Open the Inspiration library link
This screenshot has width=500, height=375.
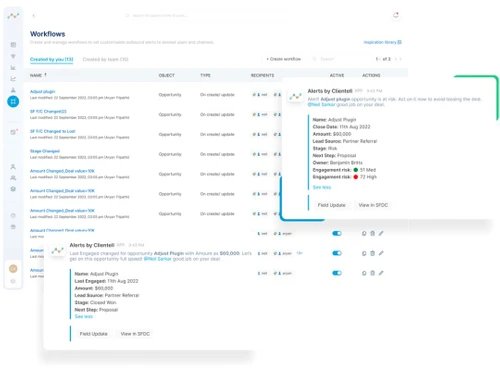coord(382,42)
